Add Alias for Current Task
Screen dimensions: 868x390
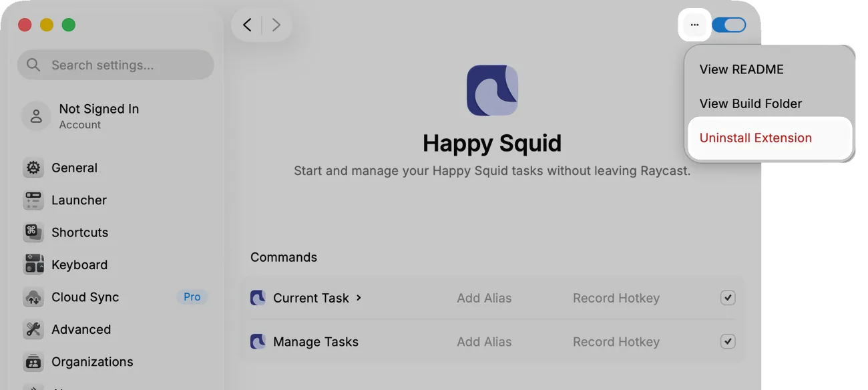tap(484, 299)
